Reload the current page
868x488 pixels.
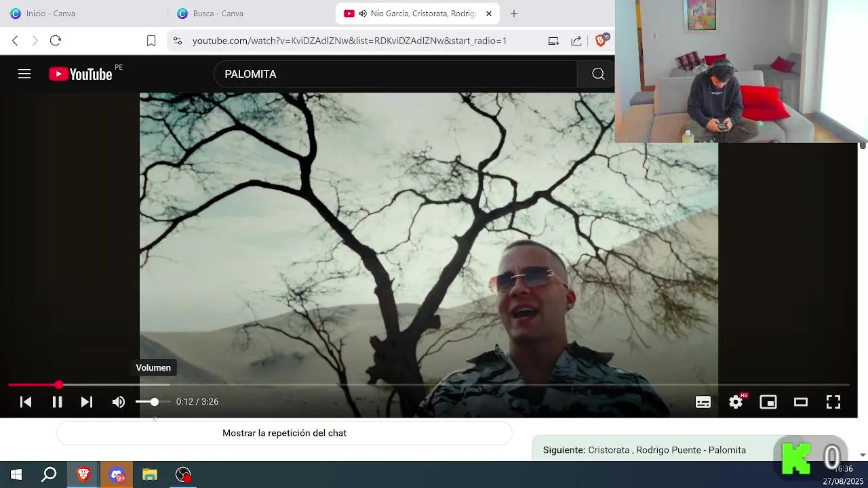coord(56,41)
